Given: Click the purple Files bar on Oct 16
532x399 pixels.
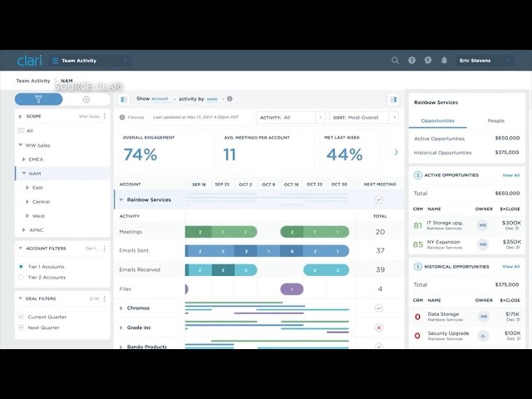Looking at the screenshot, I should pos(292,289).
